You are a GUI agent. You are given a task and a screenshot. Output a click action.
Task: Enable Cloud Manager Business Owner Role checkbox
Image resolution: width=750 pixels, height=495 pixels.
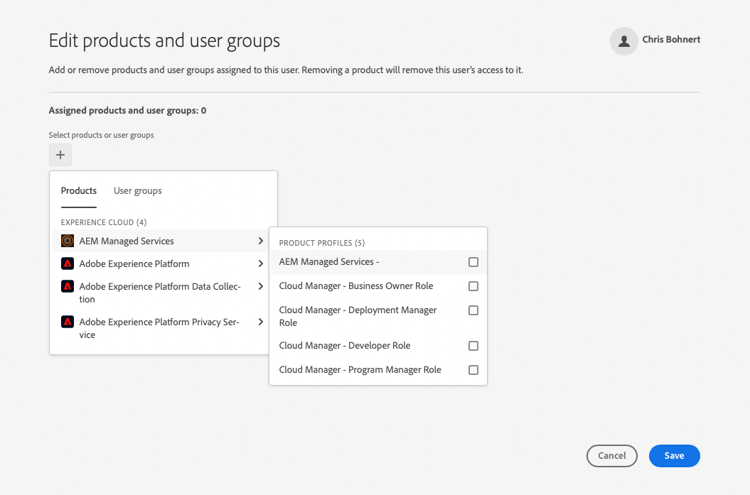[474, 286]
